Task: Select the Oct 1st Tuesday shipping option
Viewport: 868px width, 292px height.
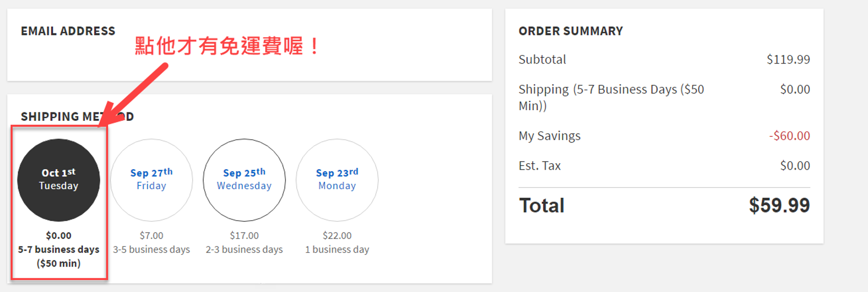Action: (x=58, y=180)
